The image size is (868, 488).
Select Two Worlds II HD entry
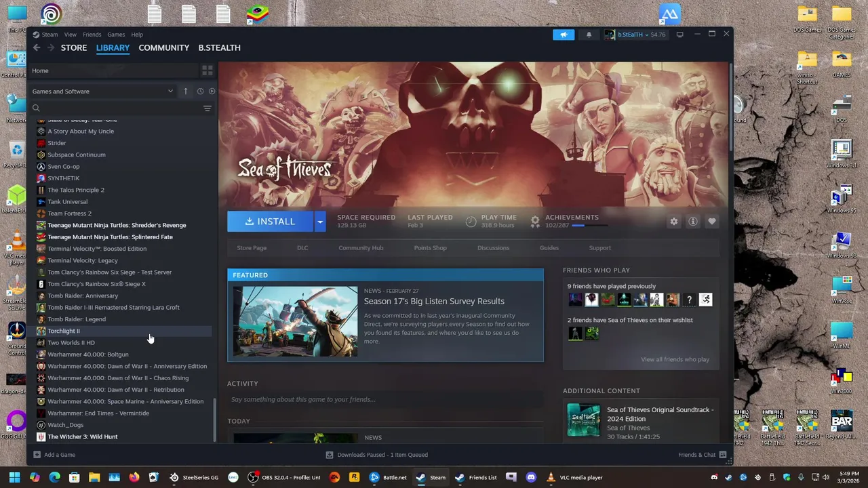(123, 342)
